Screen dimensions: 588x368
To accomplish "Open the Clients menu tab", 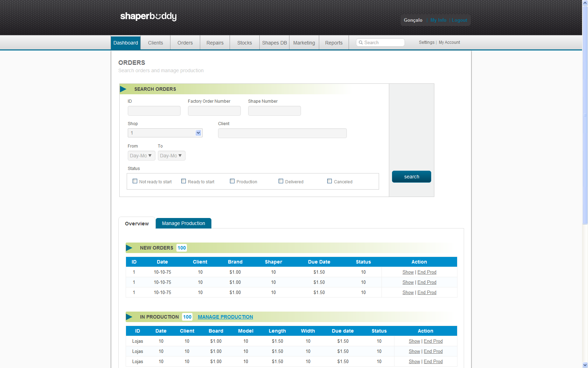I will pyautogui.click(x=155, y=43).
